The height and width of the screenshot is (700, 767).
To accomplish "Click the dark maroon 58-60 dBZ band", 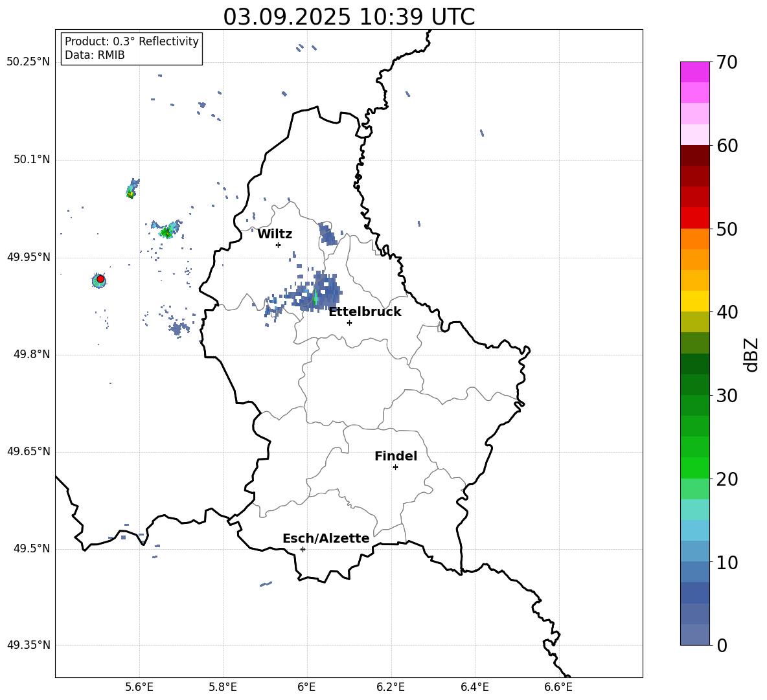I will click(694, 155).
